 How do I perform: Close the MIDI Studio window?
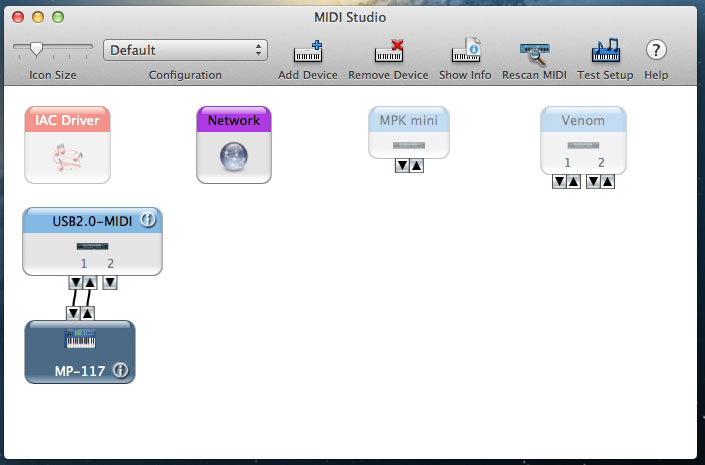coord(18,17)
